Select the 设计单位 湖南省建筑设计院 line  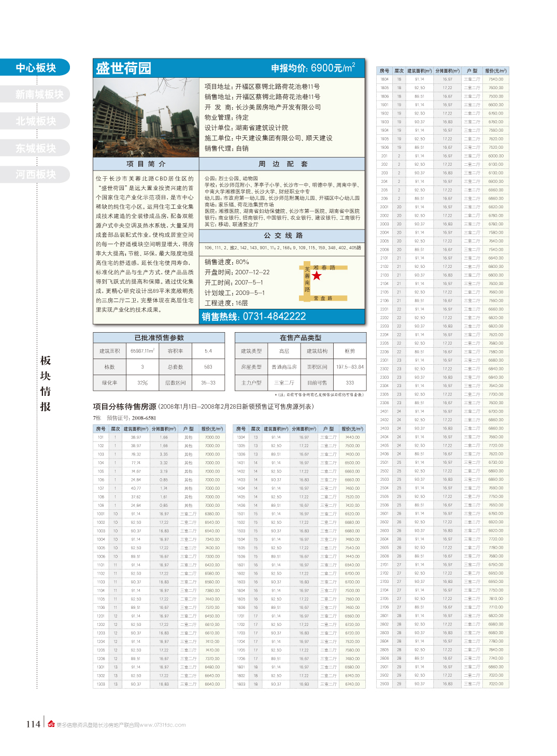[246, 128]
